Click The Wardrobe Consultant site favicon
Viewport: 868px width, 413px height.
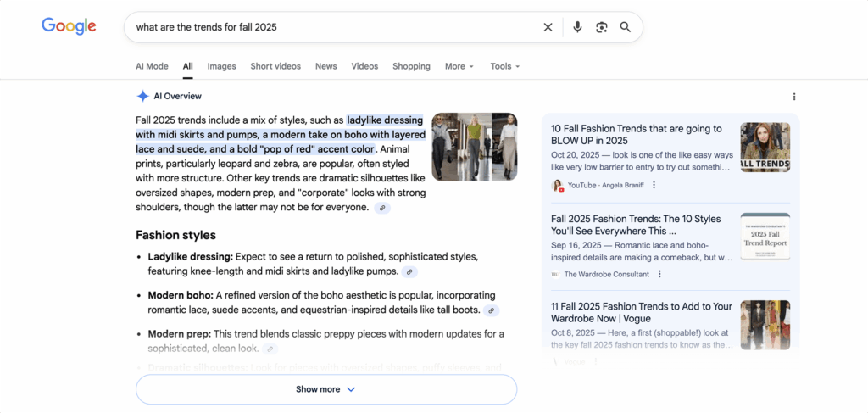556,274
